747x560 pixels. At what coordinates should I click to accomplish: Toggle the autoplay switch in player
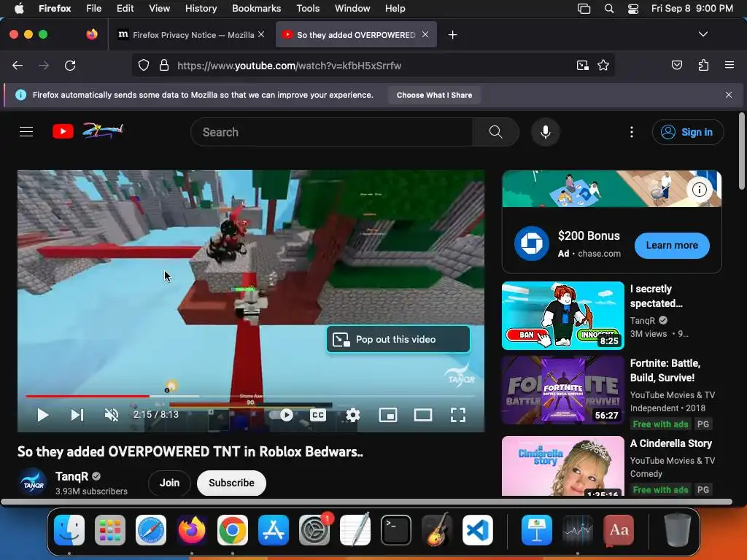point(282,415)
